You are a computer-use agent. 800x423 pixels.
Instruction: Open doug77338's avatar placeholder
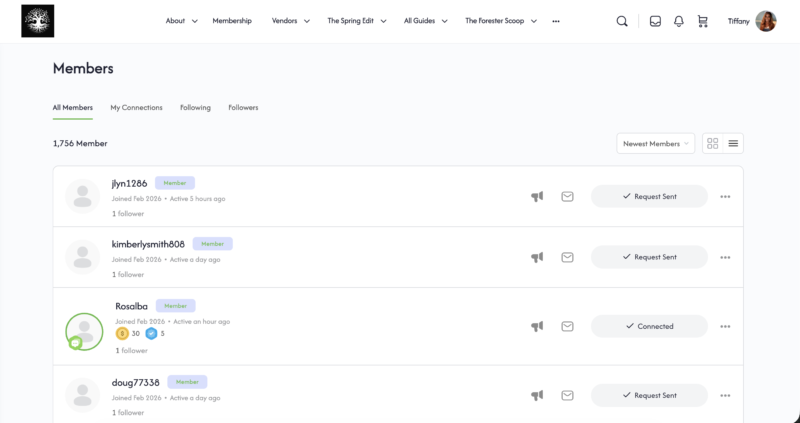tap(83, 395)
